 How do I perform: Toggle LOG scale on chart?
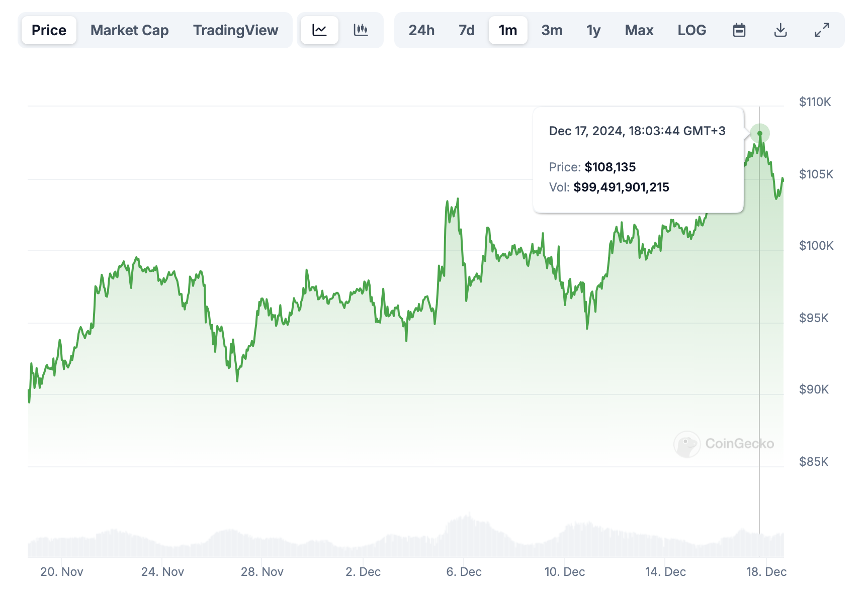click(691, 30)
